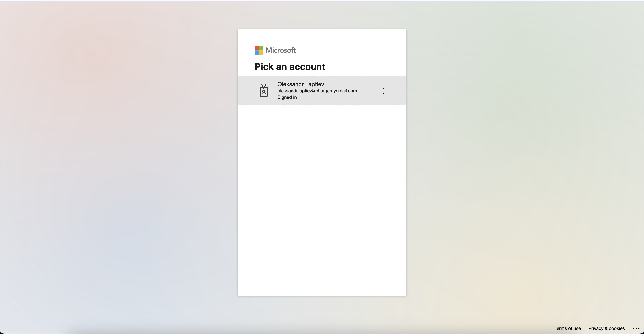Open the Terms of use link

[568, 328]
